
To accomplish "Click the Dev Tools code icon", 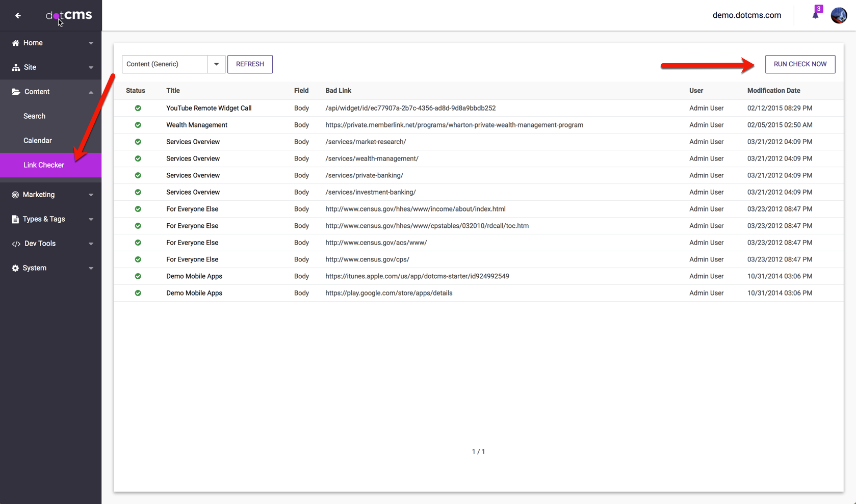I will coord(16,244).
